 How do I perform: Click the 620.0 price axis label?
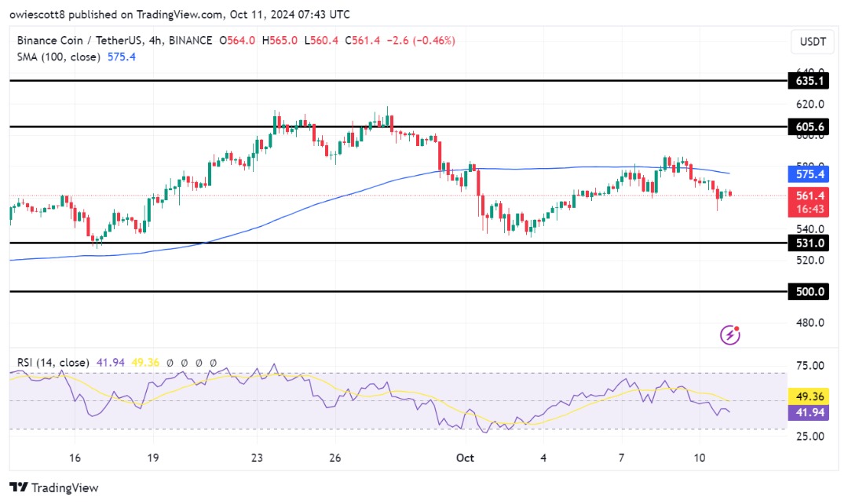click(x=810, y=104)
